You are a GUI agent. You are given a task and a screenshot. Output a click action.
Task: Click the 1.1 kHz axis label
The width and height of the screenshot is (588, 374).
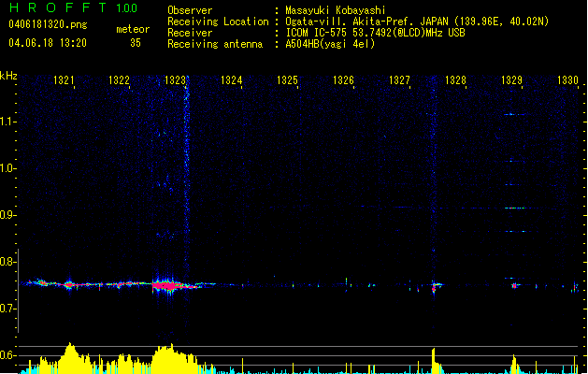pyautogui.click(x=7, y=122)
